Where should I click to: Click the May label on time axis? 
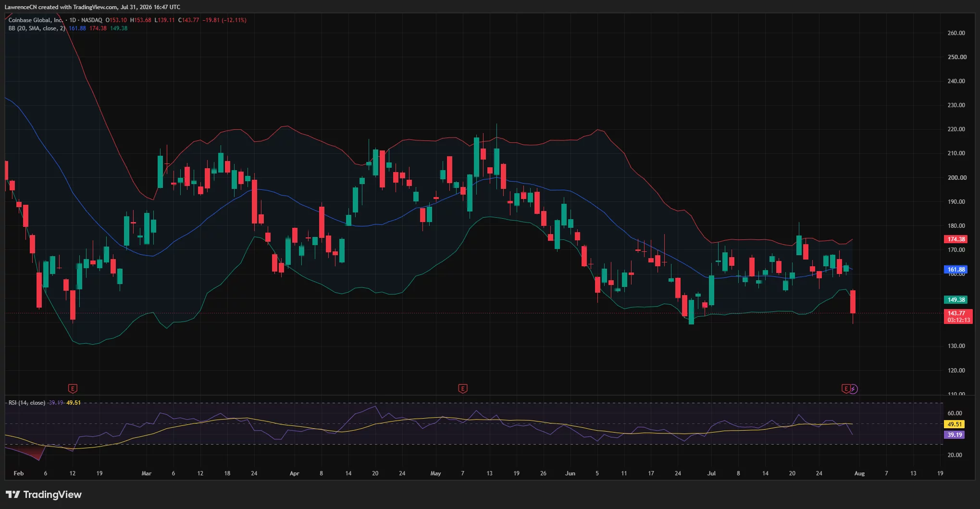435,473
